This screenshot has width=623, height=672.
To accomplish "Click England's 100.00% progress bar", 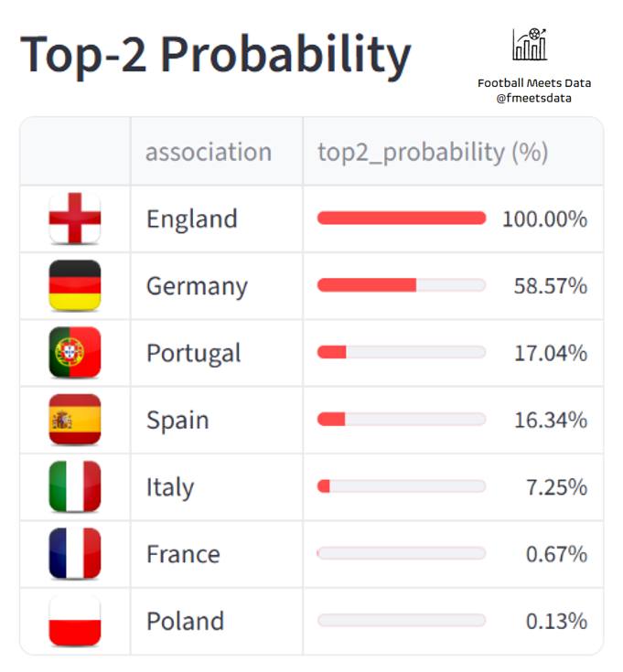I will (402, 219).
